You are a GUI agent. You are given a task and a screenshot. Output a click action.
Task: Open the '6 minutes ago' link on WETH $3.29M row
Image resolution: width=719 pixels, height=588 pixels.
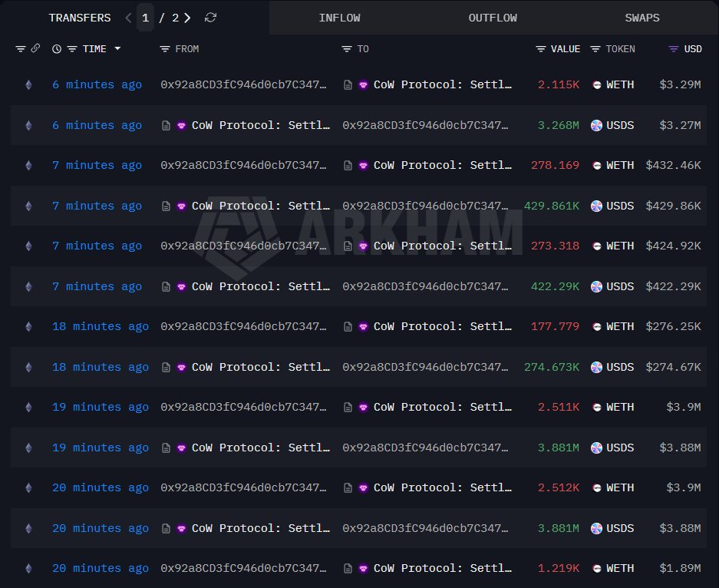click(97, 85)
